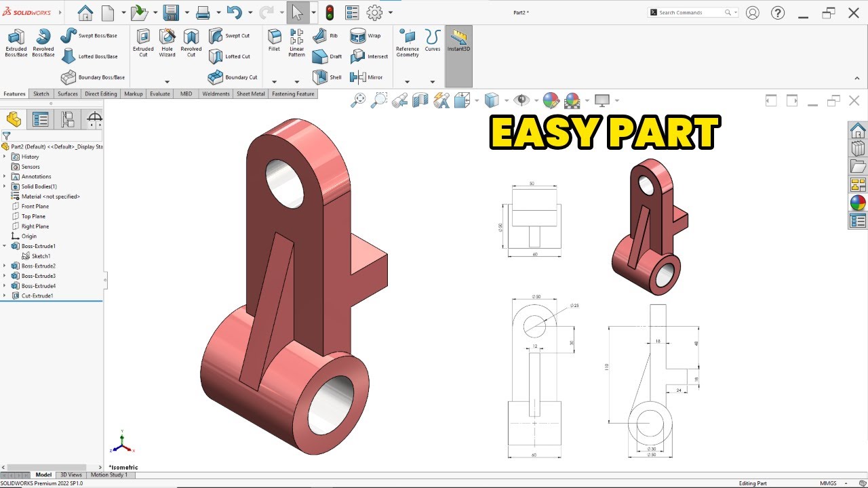Toggle the Select cursor tool

click(x=297, y=12)
